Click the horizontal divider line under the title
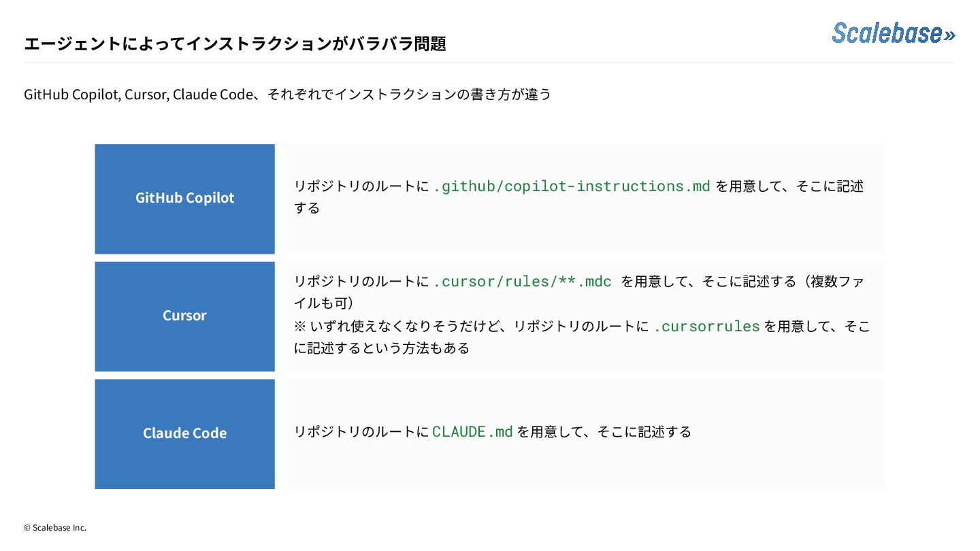This screenshot has width=980, height=551. pos(489,63)
